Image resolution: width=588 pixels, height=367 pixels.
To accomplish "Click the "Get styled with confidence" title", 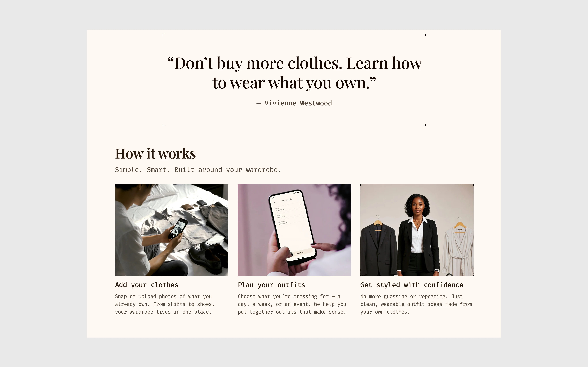I will pyautogui.click(x=412, y=285).
